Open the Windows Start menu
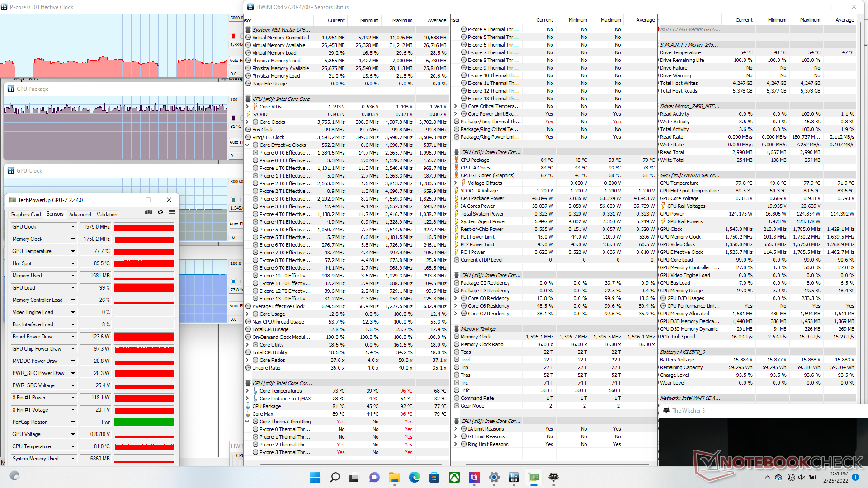The image size is (868, 488). tap(315, 477)
